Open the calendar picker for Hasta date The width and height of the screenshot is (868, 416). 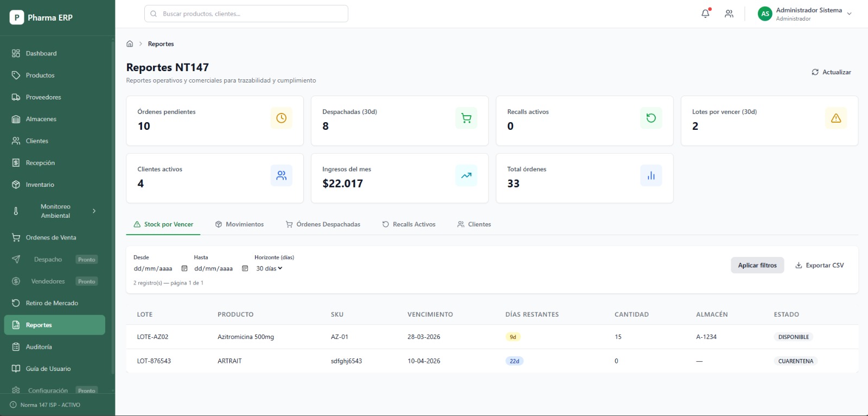[x=245, y=268]
